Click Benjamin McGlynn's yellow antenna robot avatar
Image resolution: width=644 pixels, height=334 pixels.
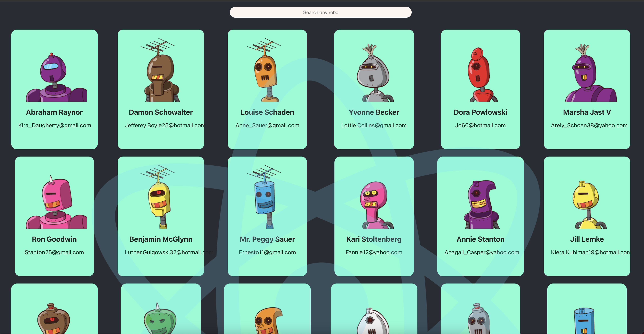click(x=160, y=200)
